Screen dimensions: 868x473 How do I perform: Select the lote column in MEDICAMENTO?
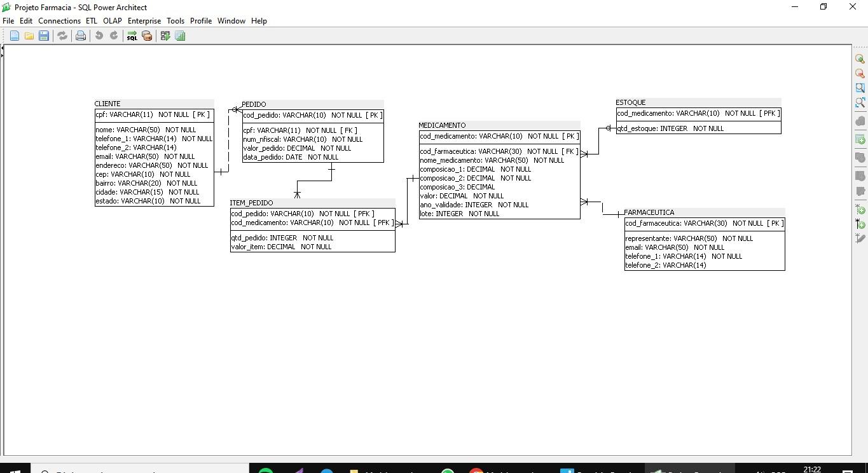(460, 214)
